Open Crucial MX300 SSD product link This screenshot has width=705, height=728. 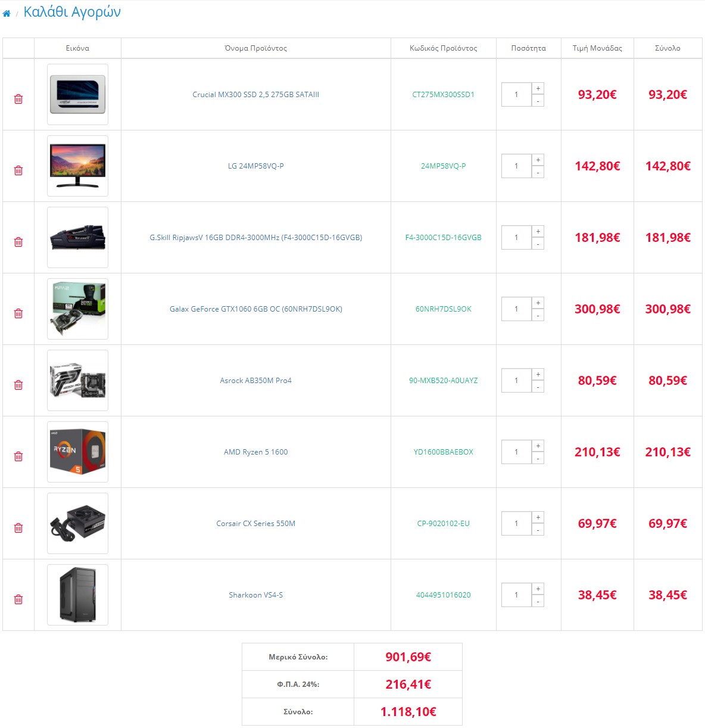pyautogui.click(x=256, y=95)
